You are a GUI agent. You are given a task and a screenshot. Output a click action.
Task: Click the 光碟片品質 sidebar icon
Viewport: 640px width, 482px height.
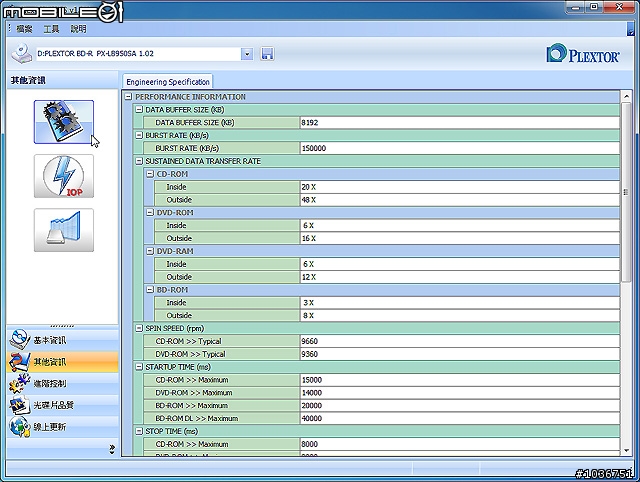coord(19,405)
